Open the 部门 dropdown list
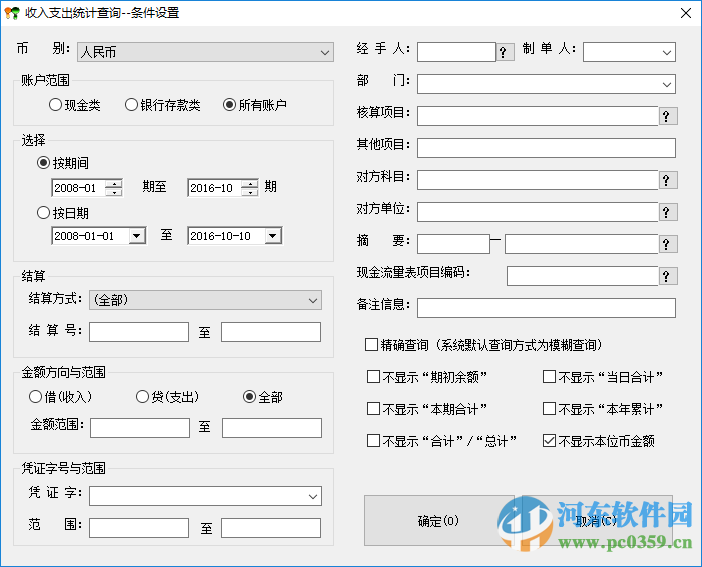 [546, 84]
